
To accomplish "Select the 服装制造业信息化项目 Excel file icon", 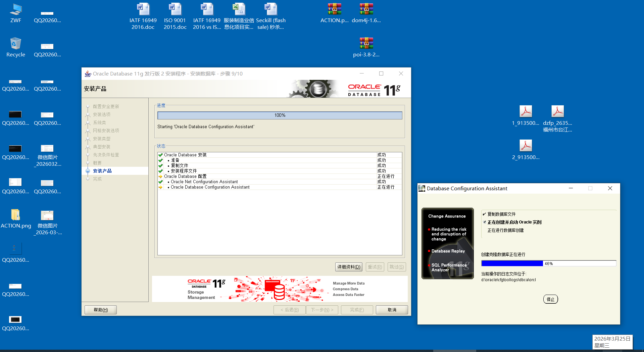I will coord(239,16).
